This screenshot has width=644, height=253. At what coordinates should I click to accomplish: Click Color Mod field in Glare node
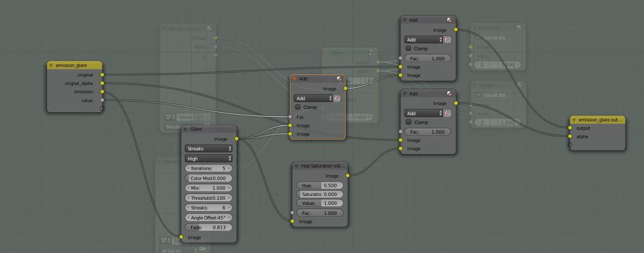click(208, 178)
